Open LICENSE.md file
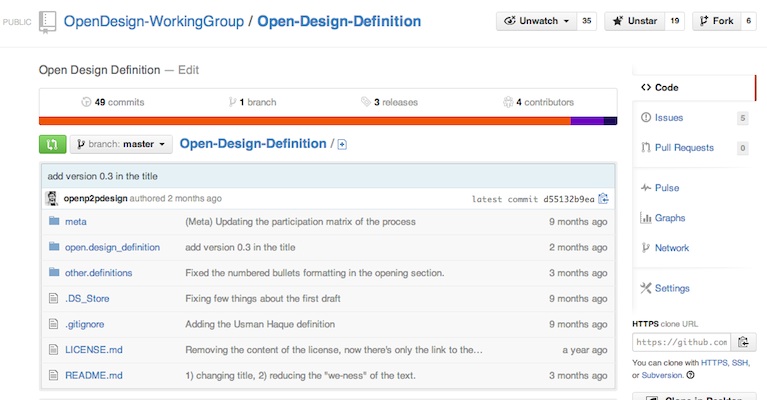 [x=94, y=350]
